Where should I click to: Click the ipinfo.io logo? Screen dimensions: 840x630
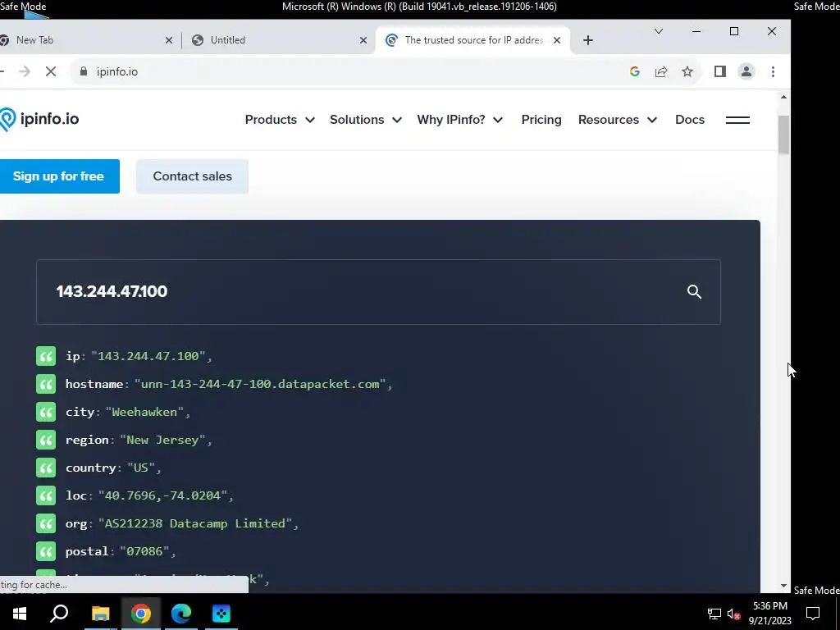pos(39,119)
